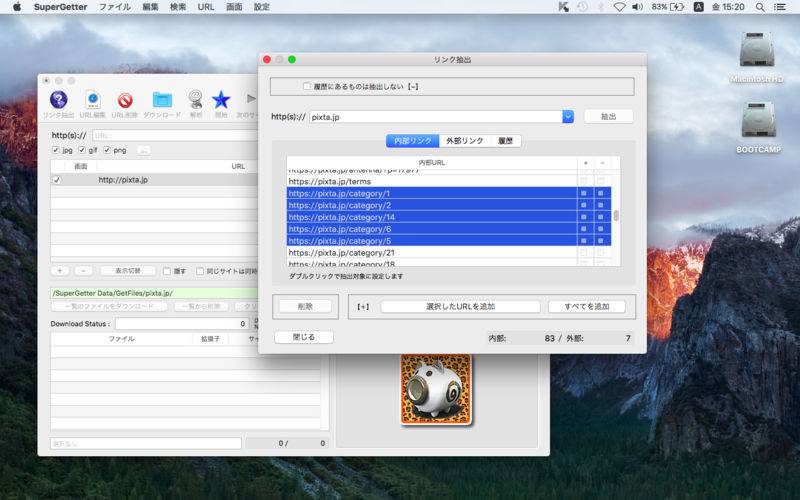Screen dimensions: 800x500
Task: Click the ファイル column header in main window
Action: (121, 339)
